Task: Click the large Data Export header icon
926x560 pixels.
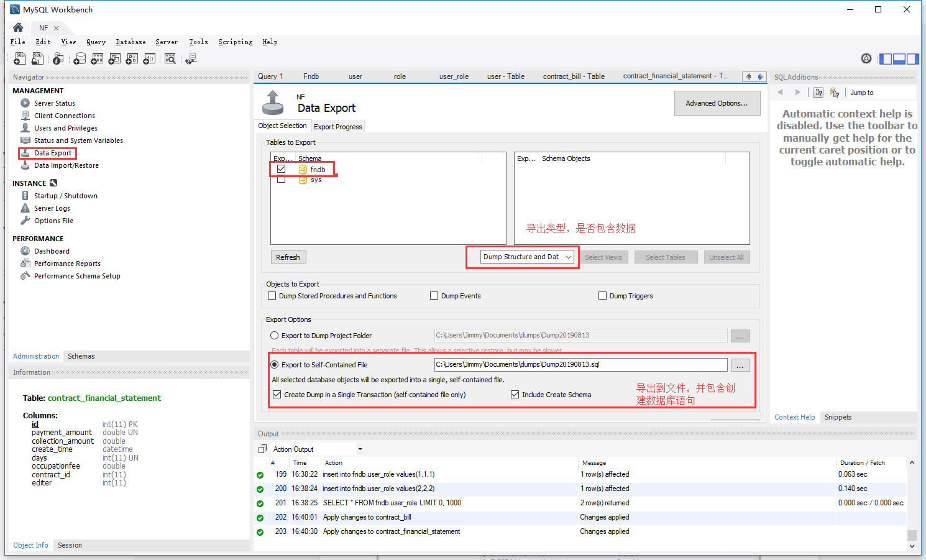Action: (x=273, y=103)
